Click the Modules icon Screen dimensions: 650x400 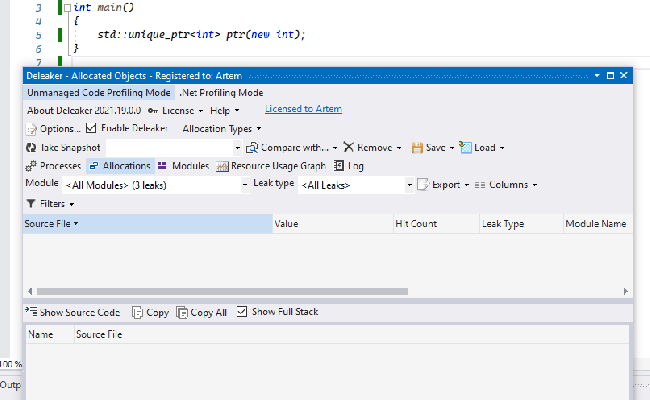pos(162,166)
